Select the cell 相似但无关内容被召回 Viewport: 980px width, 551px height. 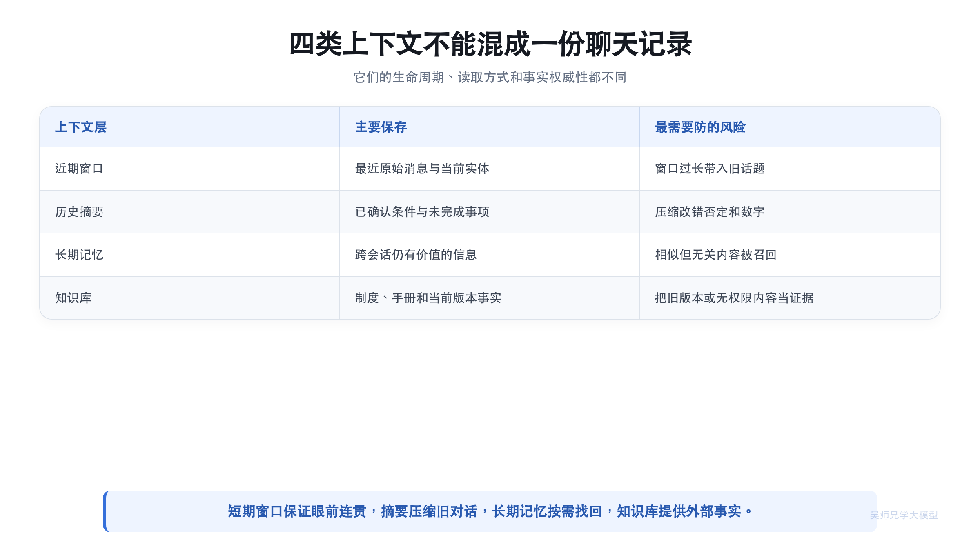(x=790, y=255)
